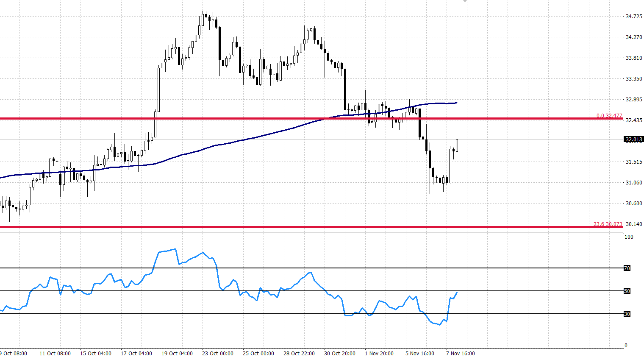Image resolution: width=644 pixels, height=357 pixels.
Task: Click the 30.140 price axis label
Action: [634, 224]
